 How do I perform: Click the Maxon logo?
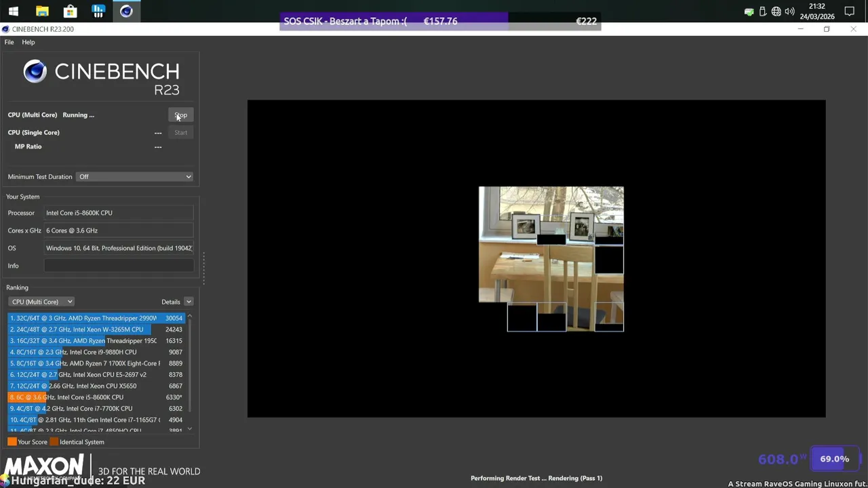tap(44, 466)
